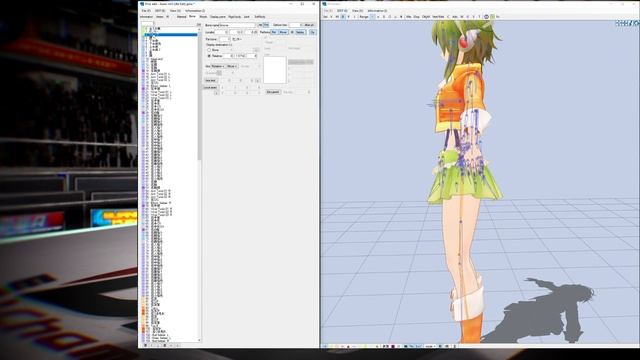The height and width of the screenshot is (360, 640).
Task: Open Information menu in Pmx edit window
Action: (195, 11)
